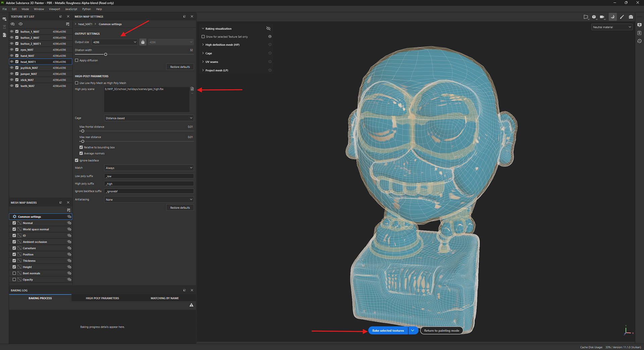Open the display settings icon on right dock
This screenshot has width=644, height=350.
tap(639, 25)
